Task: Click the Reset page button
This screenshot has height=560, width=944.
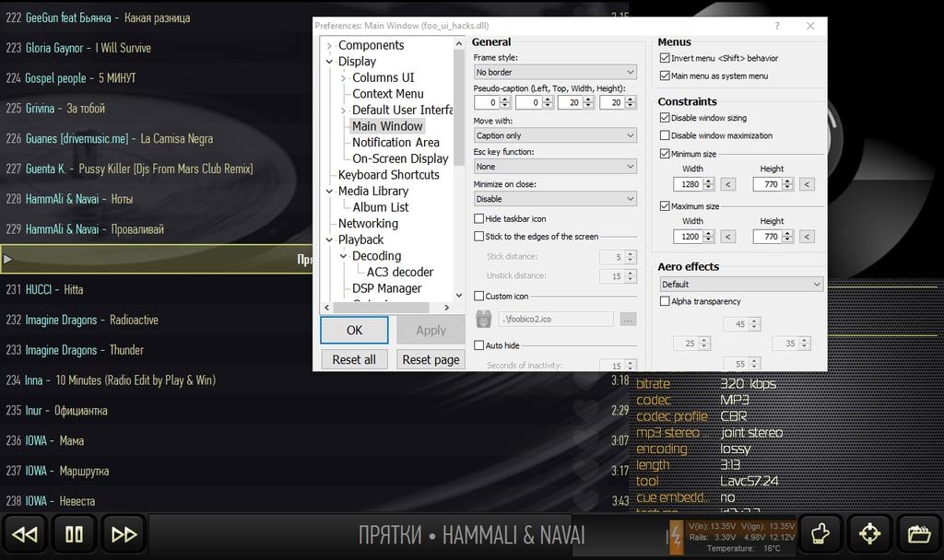Action: click(x=431, y=359)
